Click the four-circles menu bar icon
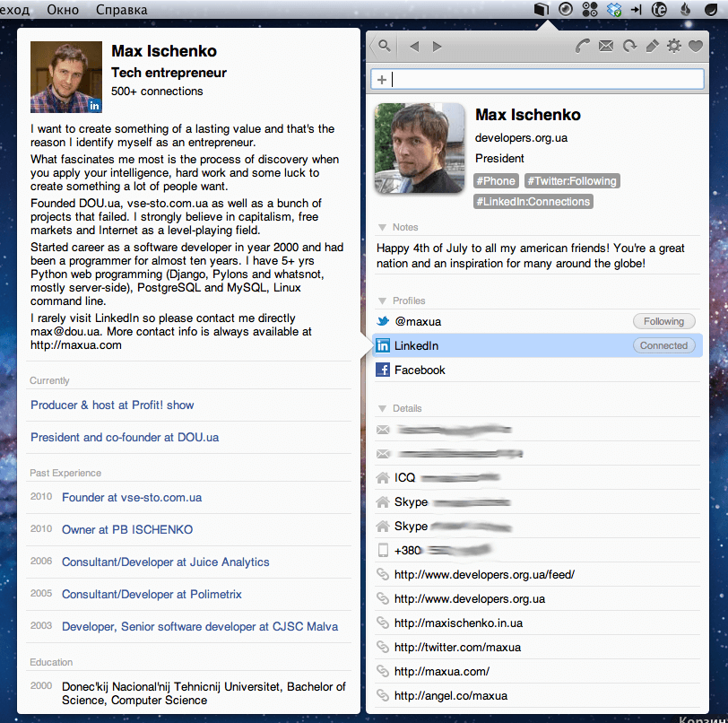 click(590, 9)
